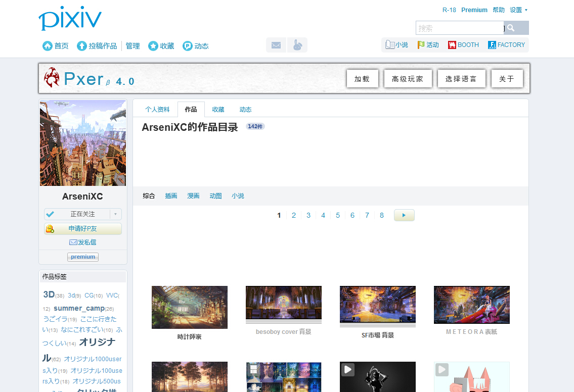Viewport: 574px width, 392px height.
Task: Switch to the 个人资料 tab
Action: pos(157,110)
